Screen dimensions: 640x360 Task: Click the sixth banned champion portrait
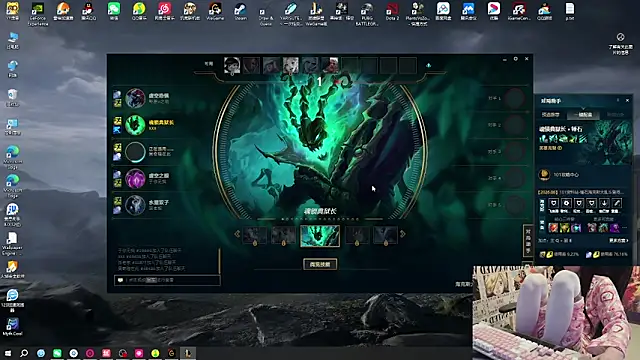(330, 65)
